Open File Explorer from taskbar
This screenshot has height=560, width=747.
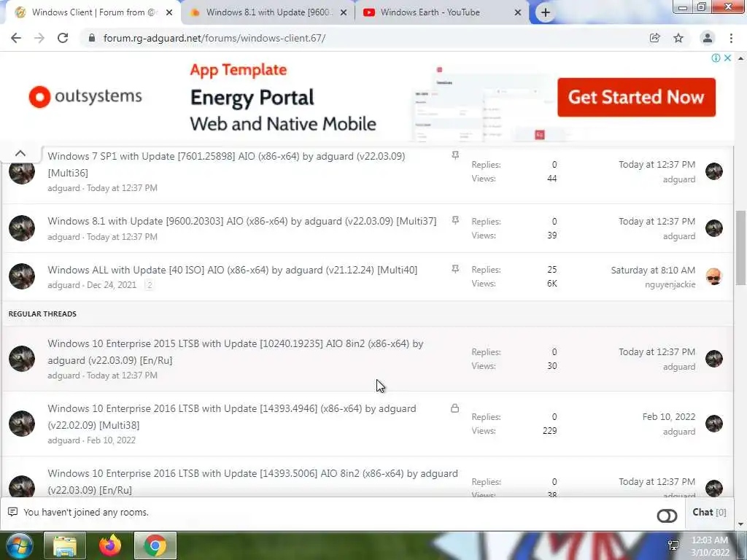65,545
